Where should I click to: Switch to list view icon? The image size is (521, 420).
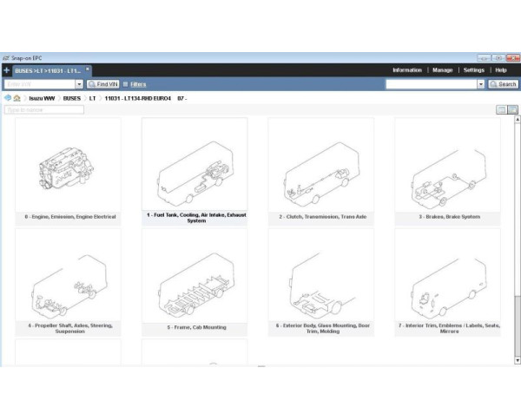pos(502,109)
